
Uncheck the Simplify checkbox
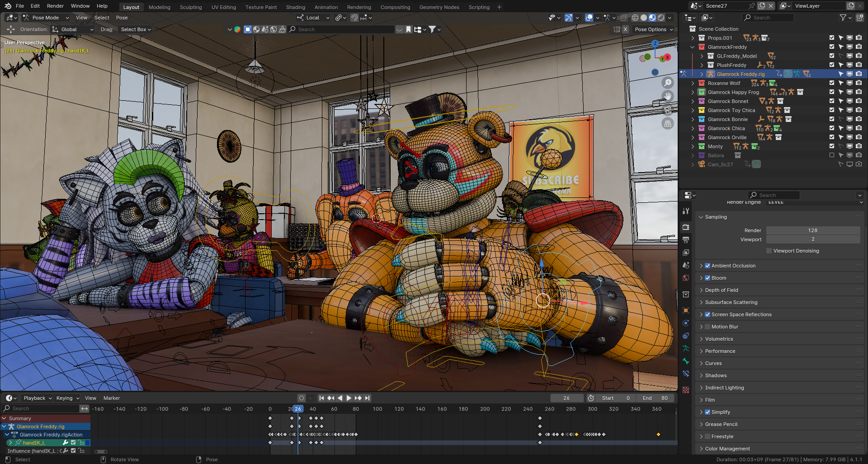tap(708, 412)
